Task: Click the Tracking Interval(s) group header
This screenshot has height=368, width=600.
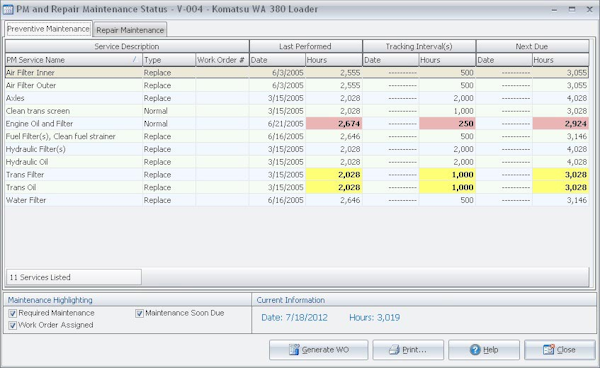Action: point(419,46)
